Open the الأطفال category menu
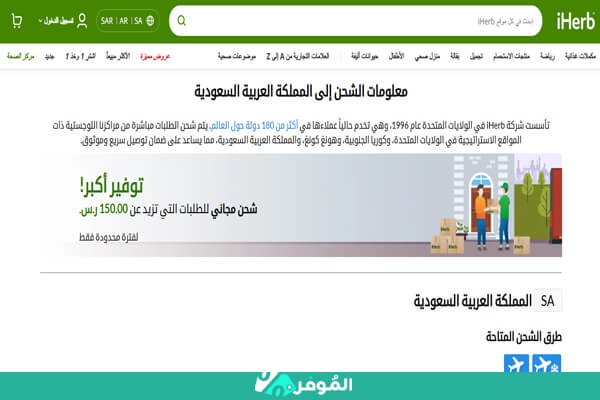 pyautogui.click(x=396, y=56)
